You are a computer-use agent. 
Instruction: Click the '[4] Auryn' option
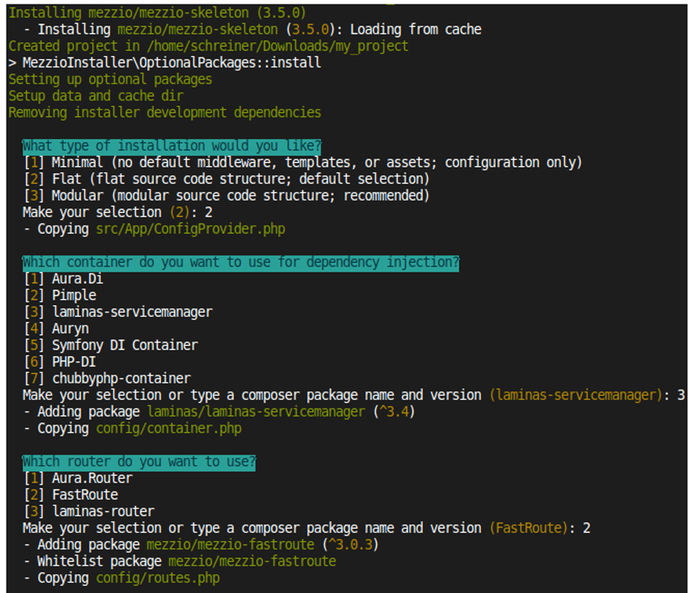(56, 328)
